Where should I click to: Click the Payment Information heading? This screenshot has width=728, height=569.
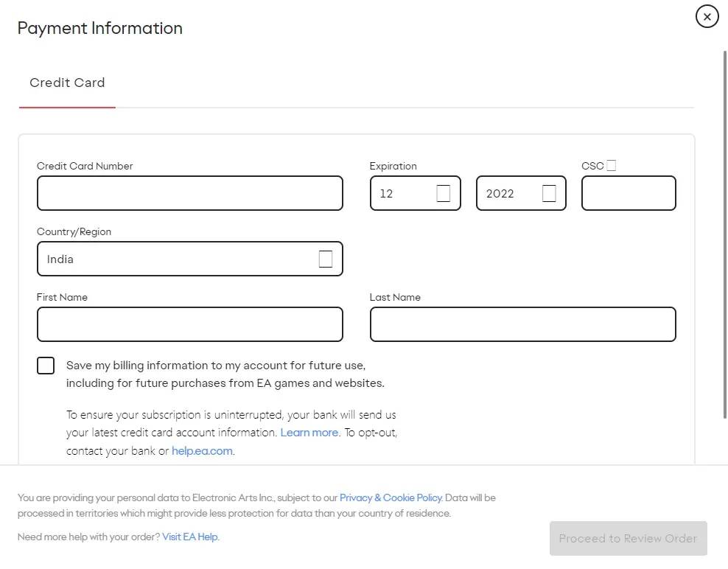point(99,28)
